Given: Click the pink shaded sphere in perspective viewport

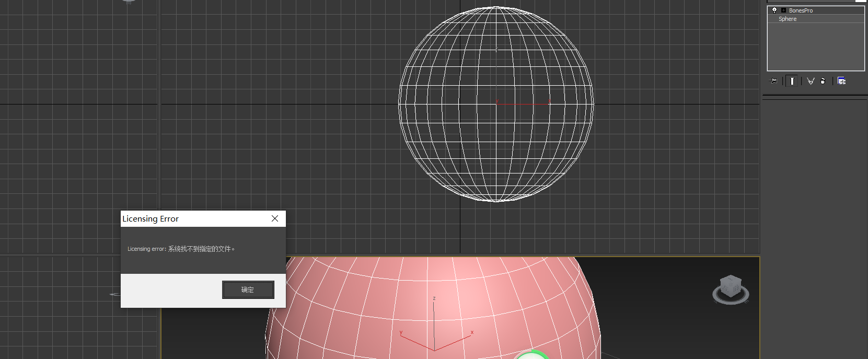Looking at the screenshot, I should (x=433, y=307).
